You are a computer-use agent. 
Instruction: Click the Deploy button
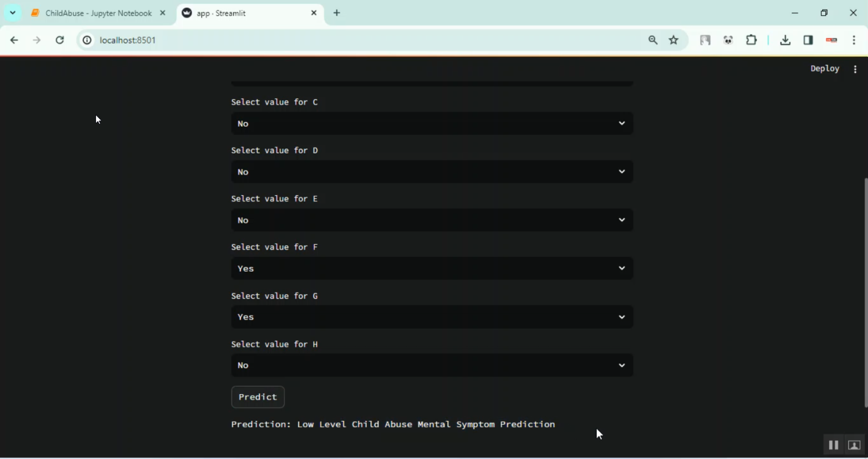tap(825, 69)
